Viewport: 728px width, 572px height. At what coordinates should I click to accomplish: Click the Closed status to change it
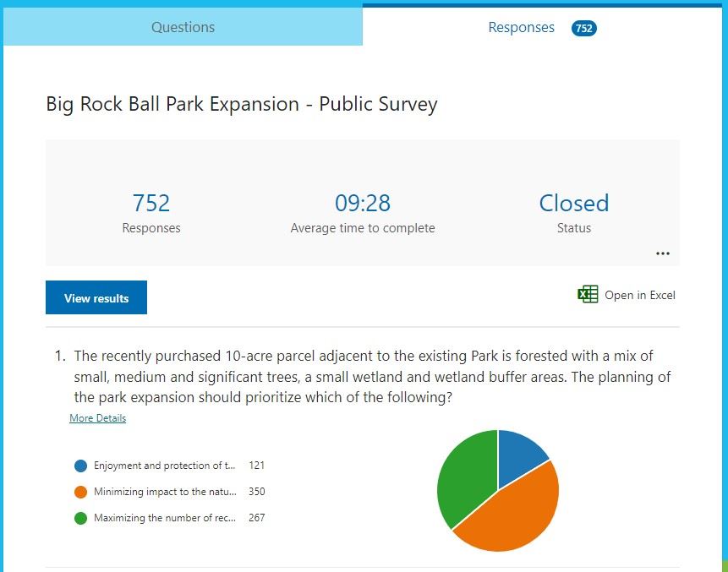[574, 203]
